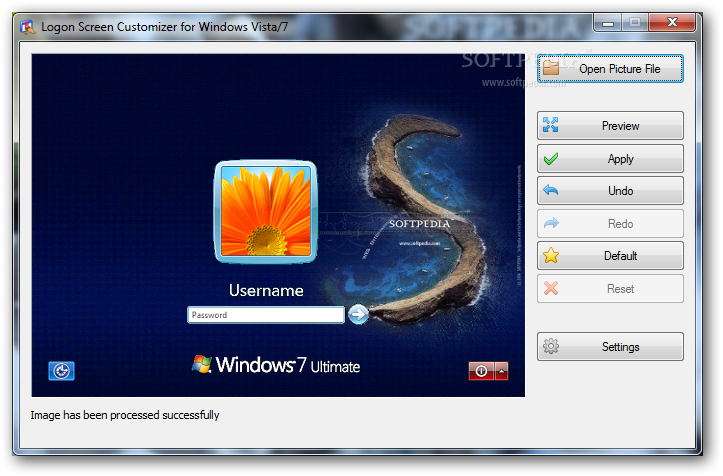Close the Logon Screen Customizer window
This screenshot has height=476, width=723.
[672, 22]
